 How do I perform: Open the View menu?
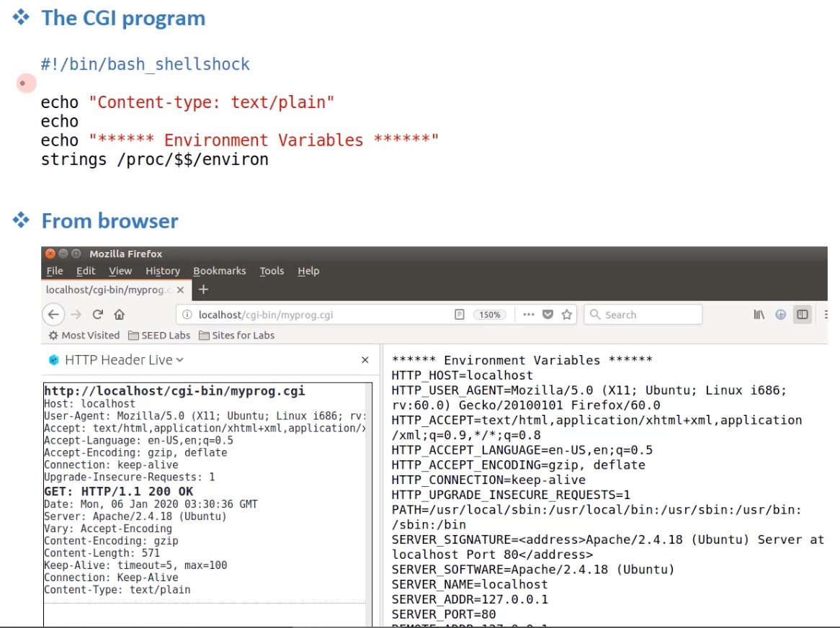click(120, 271)
